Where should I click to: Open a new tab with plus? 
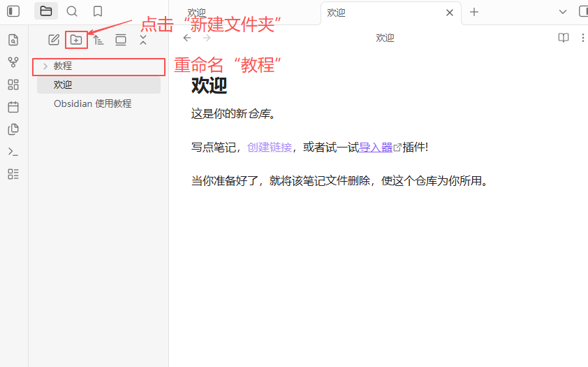point(474,12)
